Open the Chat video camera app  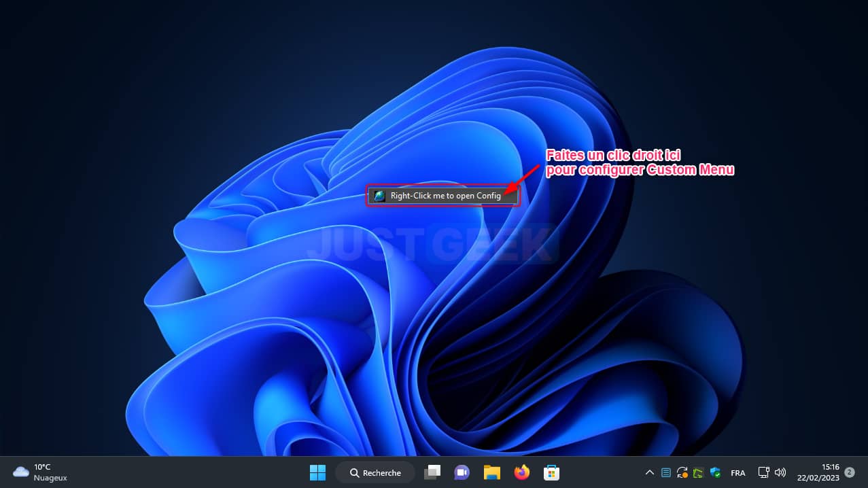462,472
